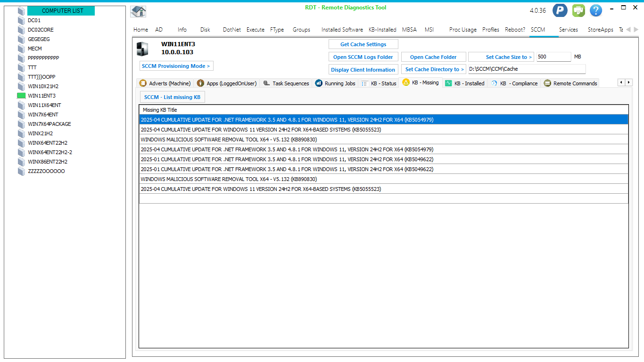The width and height of the screenshot is (644, 362).
Task: Open the PayPal donate icon
Action: click(560, 10)
